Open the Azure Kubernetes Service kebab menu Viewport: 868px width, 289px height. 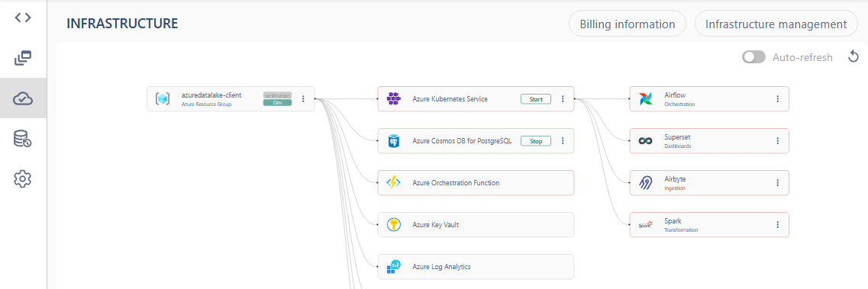(563, 99)
